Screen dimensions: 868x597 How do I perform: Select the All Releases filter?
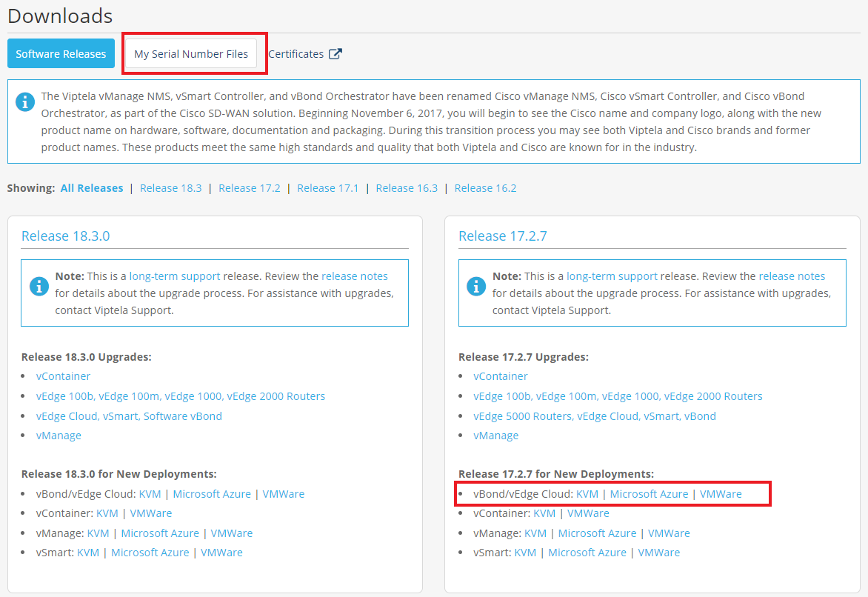92,188
